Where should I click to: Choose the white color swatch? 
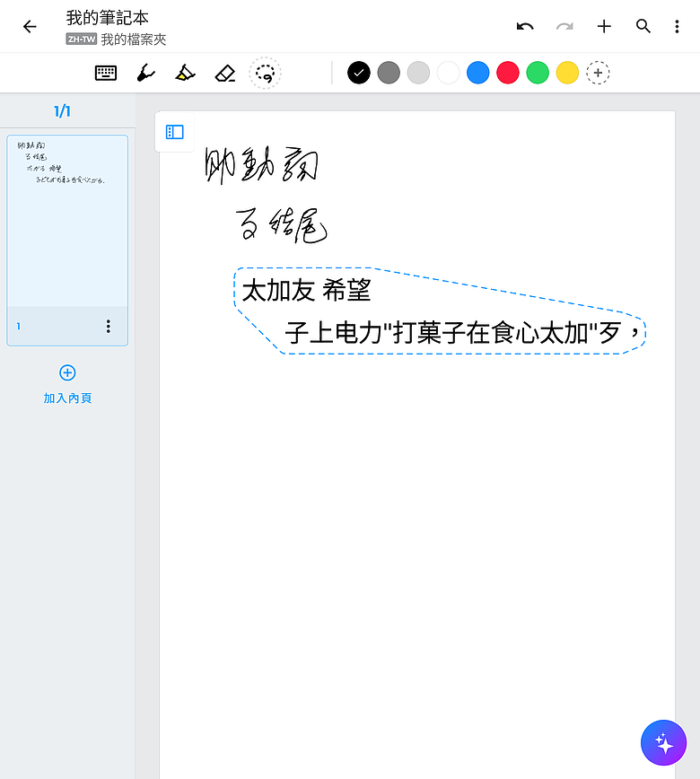[448, 73]
